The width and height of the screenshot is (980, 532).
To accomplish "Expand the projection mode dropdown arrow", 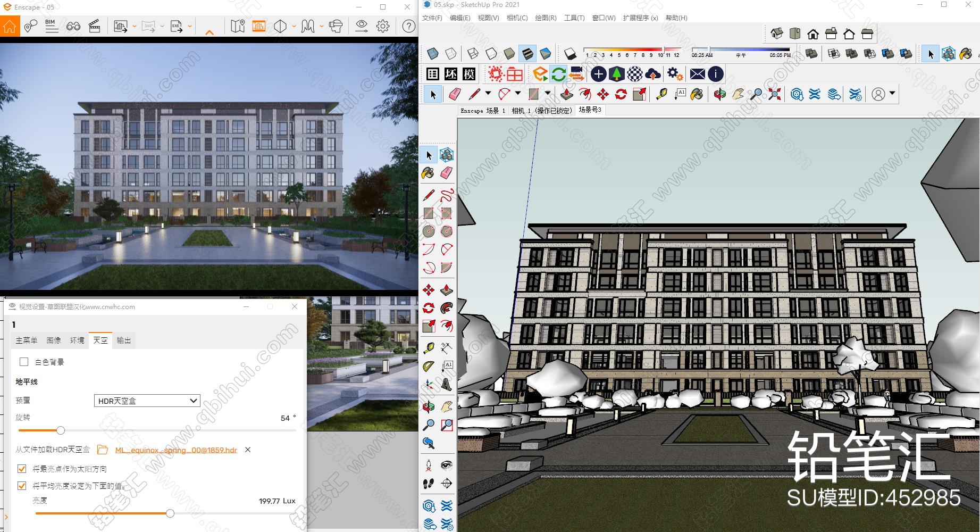I will coord(294,26).
